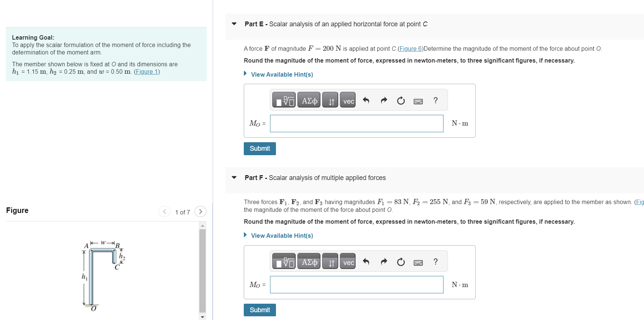Viewport: 644px width, 320px height.
Task: Collapse the Part E section
Action: 234,23
